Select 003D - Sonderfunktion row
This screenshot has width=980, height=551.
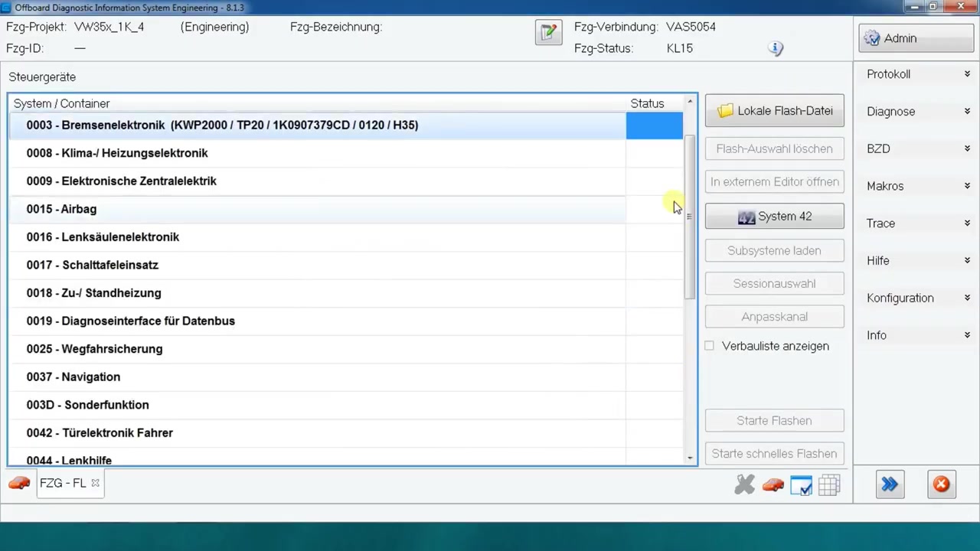click(346, 405)
